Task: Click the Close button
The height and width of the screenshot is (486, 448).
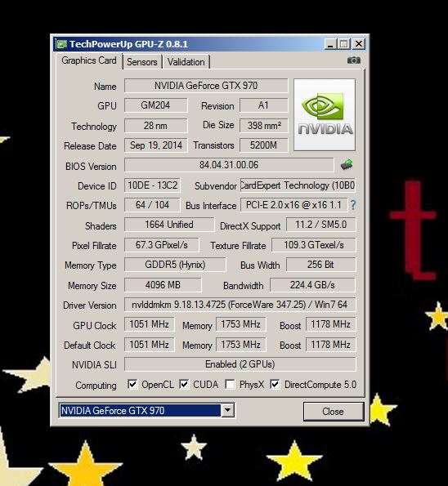Action: click(334, 412)
